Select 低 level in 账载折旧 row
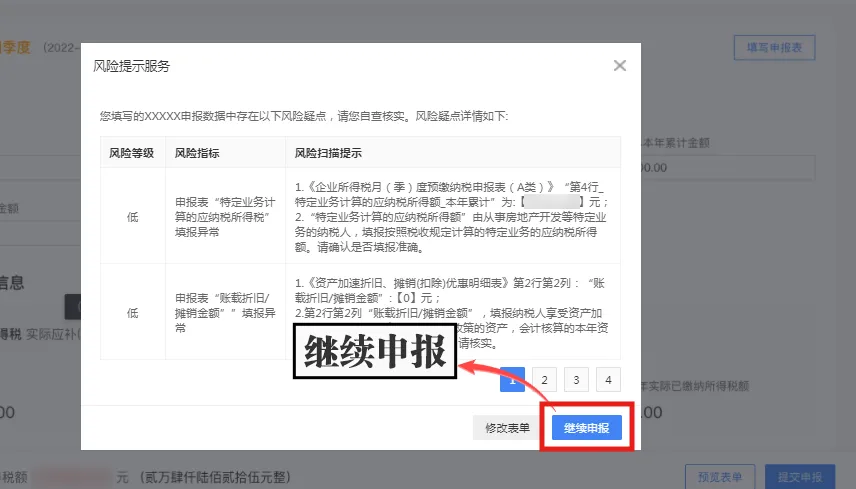Screen dimensions: 856x489 [133, 313]
